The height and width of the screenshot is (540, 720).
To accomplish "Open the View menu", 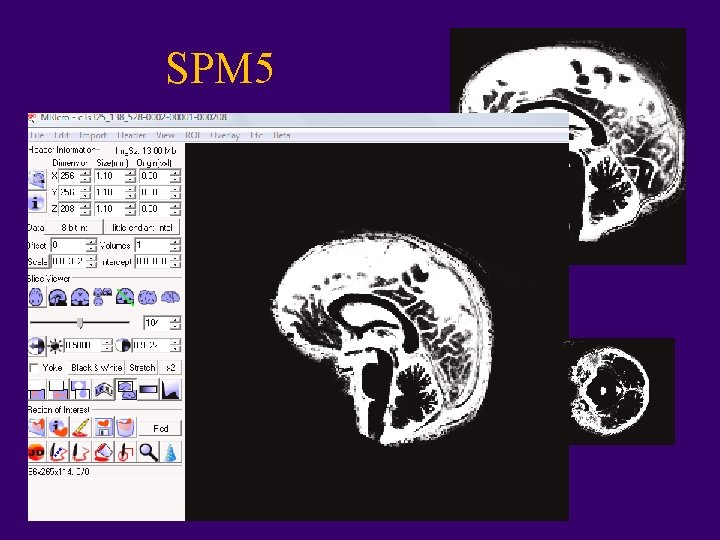I will [165, 135].
